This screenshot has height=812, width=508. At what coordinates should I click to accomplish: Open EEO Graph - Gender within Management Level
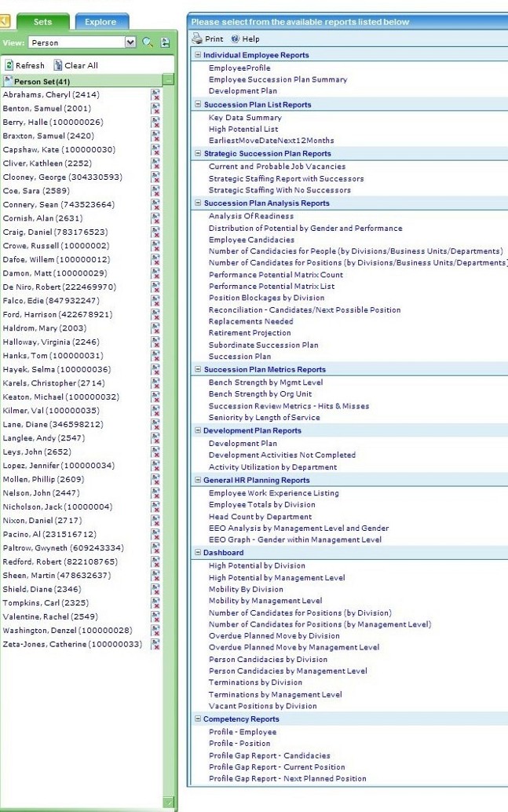[295, 540]
